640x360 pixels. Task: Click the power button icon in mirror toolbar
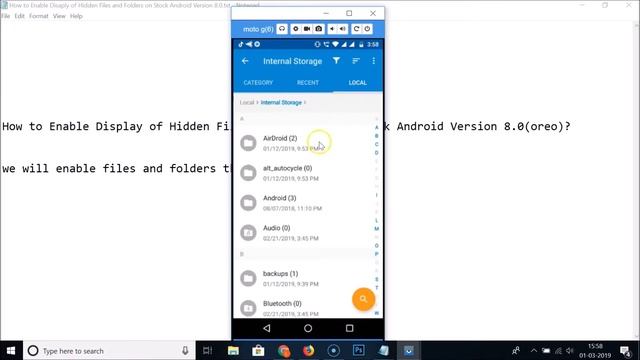click(x=367, y=29)
